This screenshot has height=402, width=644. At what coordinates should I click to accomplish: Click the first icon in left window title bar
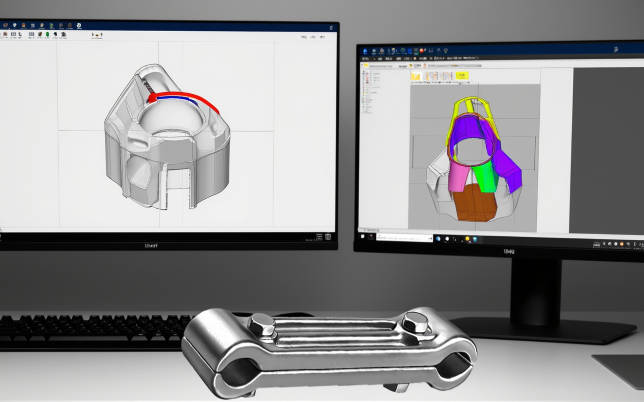(6, 27)
